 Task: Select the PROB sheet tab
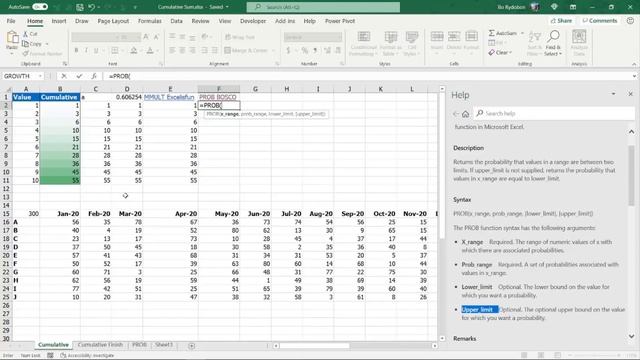pos(139,345)
